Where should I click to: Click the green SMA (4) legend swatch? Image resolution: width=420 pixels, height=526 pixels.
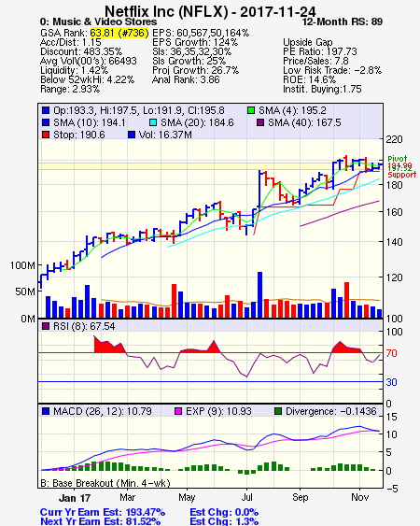(x=251, y=110)
